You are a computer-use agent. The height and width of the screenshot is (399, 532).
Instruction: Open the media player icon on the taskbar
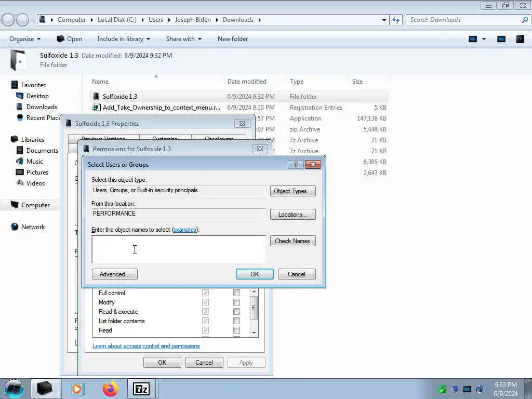(77, 389)
